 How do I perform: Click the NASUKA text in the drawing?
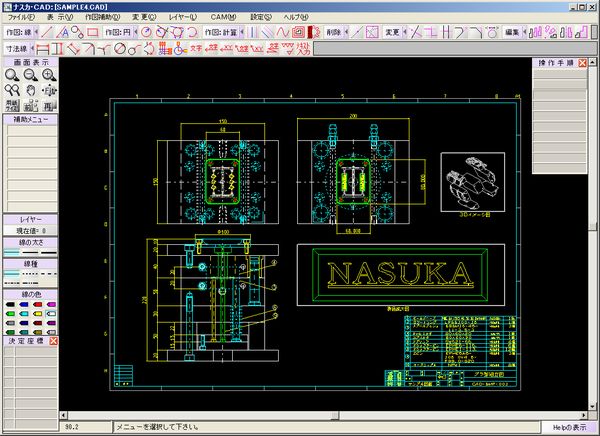[400, 274]
